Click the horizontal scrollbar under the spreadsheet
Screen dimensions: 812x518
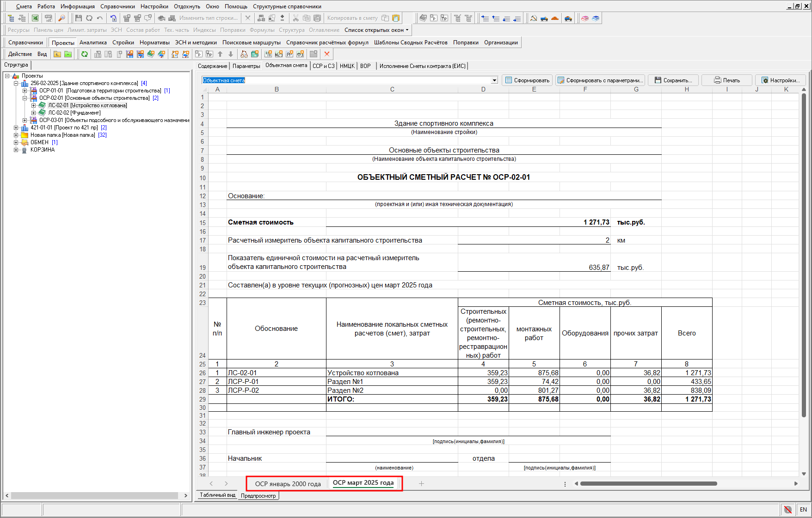tap(648, 484)
